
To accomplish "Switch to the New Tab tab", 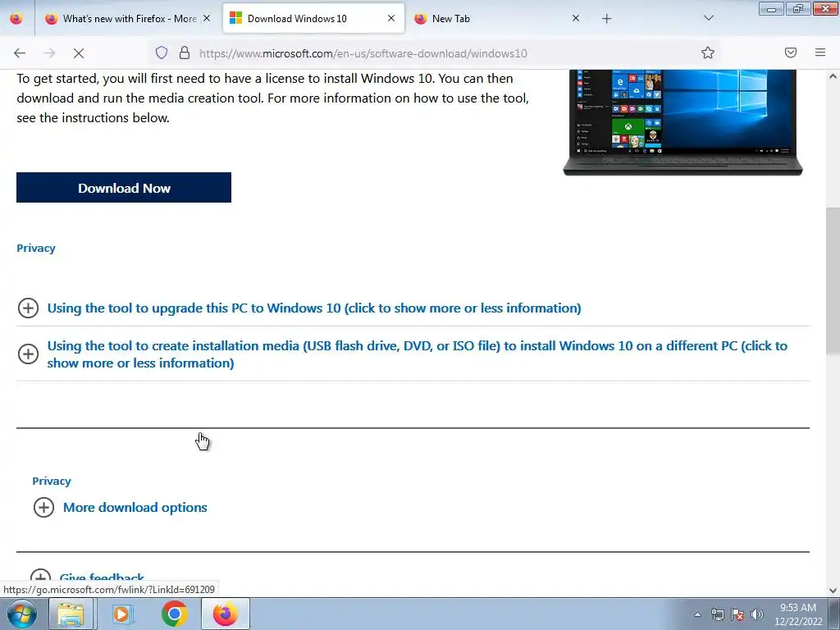I will [x=498, y=19].
